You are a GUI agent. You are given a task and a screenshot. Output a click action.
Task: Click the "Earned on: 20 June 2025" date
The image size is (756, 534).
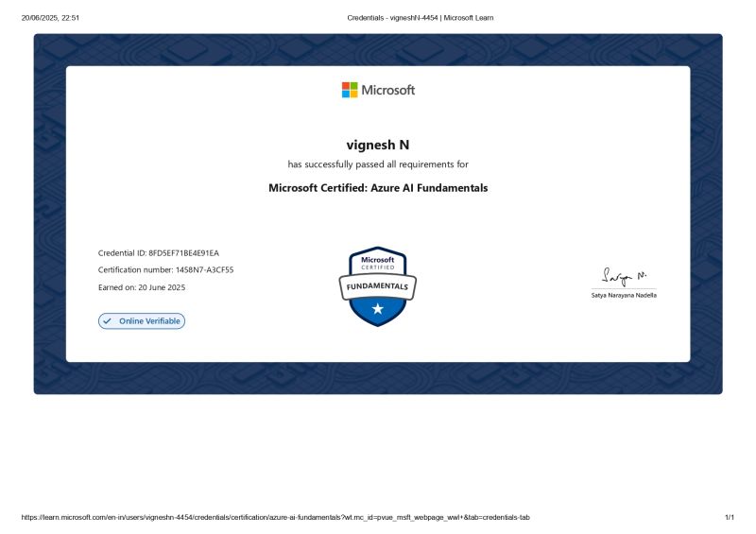click(142, 287)
